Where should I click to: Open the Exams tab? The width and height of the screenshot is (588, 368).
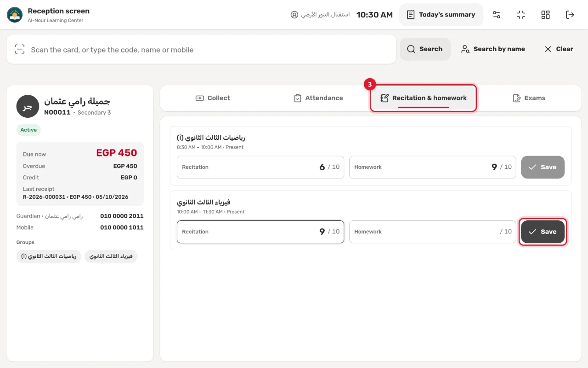(529, 98)
